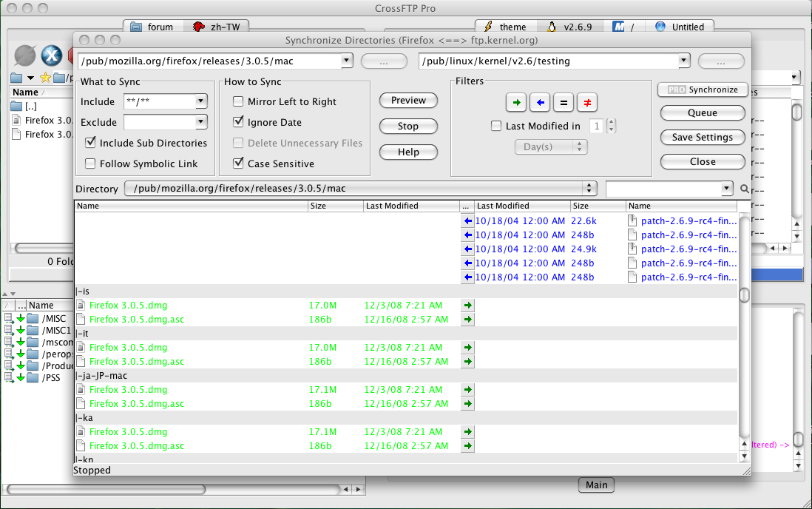Click the blue left-arrow filter icon
The image size is (812, 509).
[x=540, y=102]
